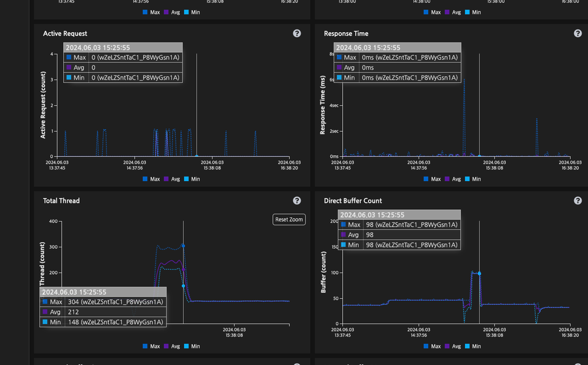Screen dimensions: 588x365
Task: Open the Direct Buffer Count help tooltip
Action: click(x=578, y=201)
